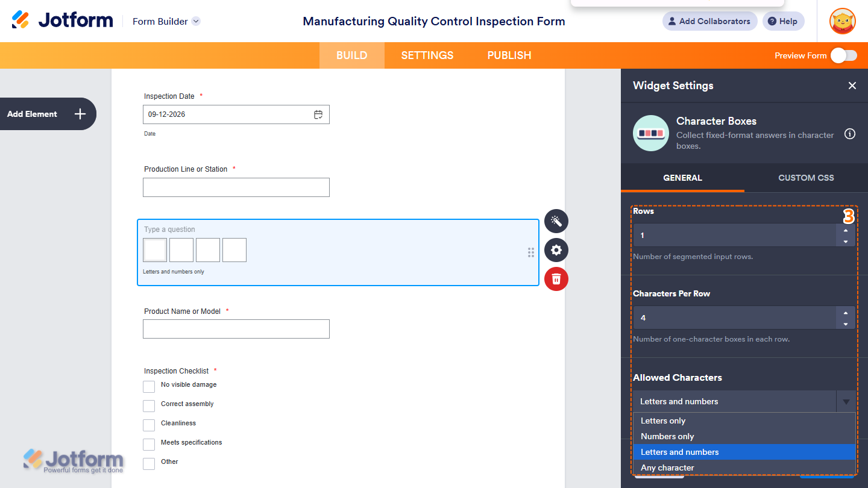
Task: Click the Letters and numbers only sublabel
Action: point(174,272)
